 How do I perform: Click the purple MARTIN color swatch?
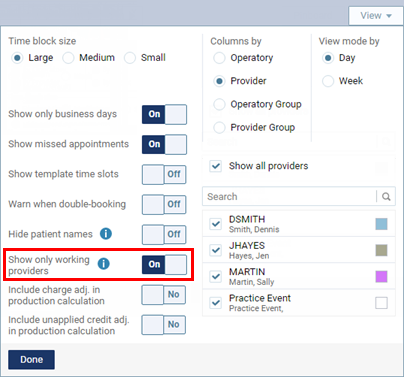(x=381, y=277)
